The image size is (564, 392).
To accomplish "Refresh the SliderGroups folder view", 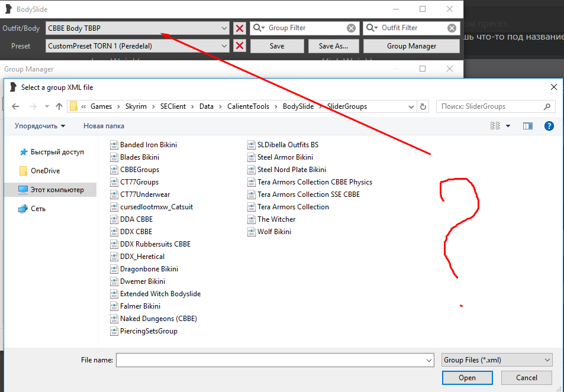I will coord(423,106).
